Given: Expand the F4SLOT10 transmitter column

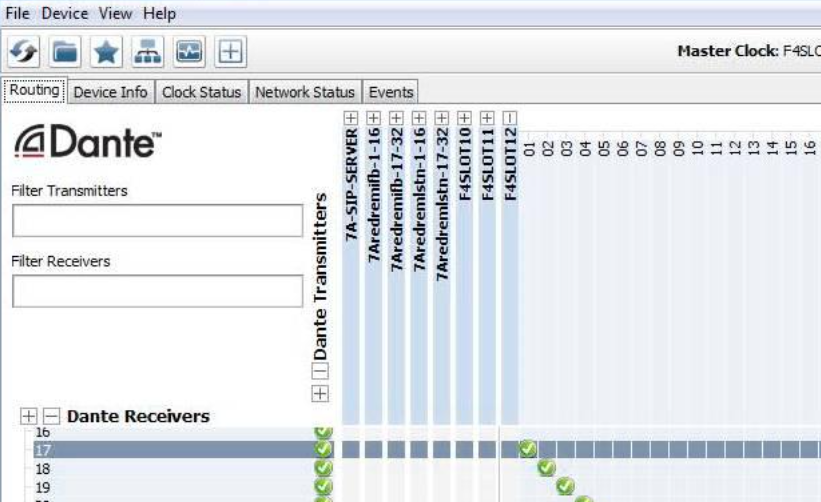Looking at the screenshot, I should 464,118.
